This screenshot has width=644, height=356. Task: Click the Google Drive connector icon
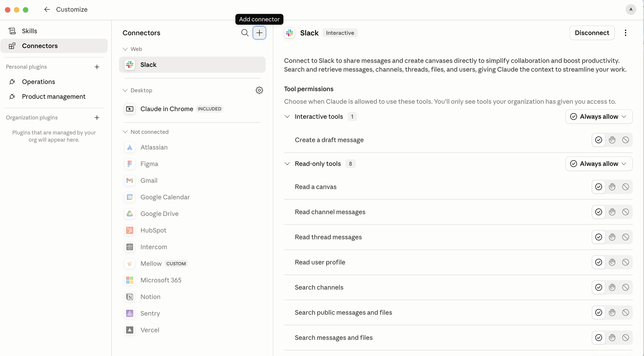tap(130, 214)
